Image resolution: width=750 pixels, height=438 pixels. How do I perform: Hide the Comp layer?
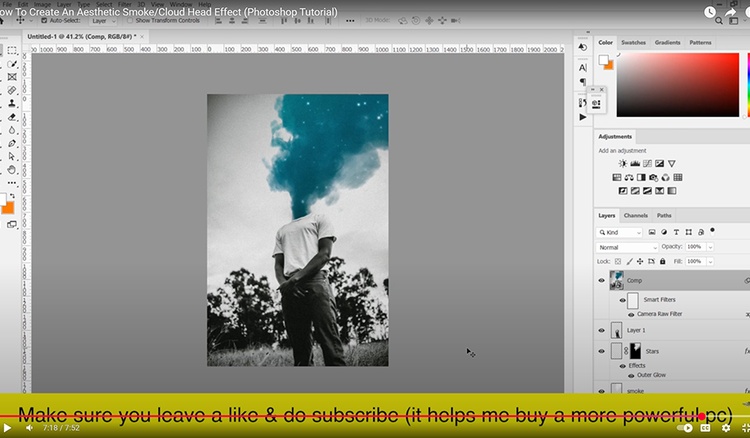tap(602, 281)
